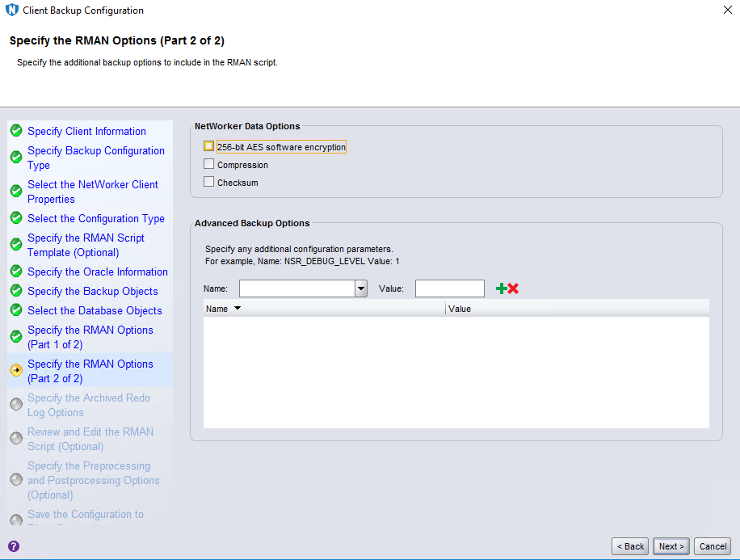The height and width of the screenshot is (560, 740).
Task: Click the yellow arrow current step icon
Action: coord(15,371)
